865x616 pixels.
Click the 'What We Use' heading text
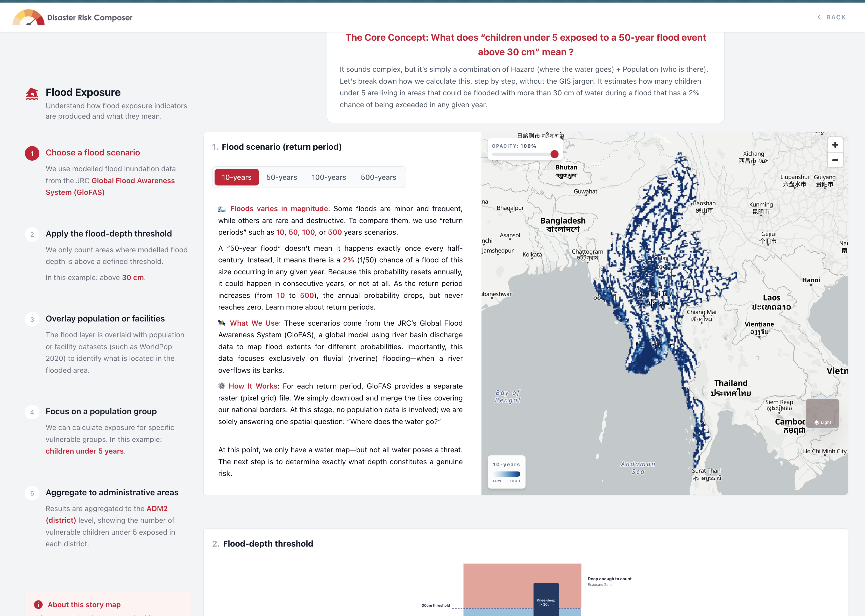[x=254, y=323]
